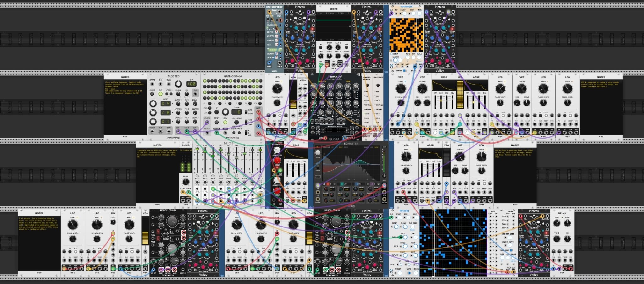Click the Clocked RESET button
Screen dimensions: 644x284
point(152,94)
